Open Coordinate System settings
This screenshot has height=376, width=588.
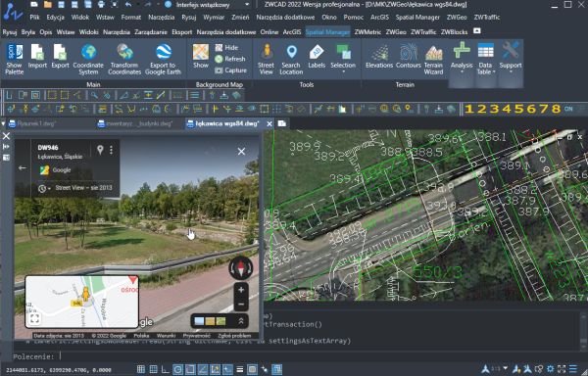pos(88,59)
